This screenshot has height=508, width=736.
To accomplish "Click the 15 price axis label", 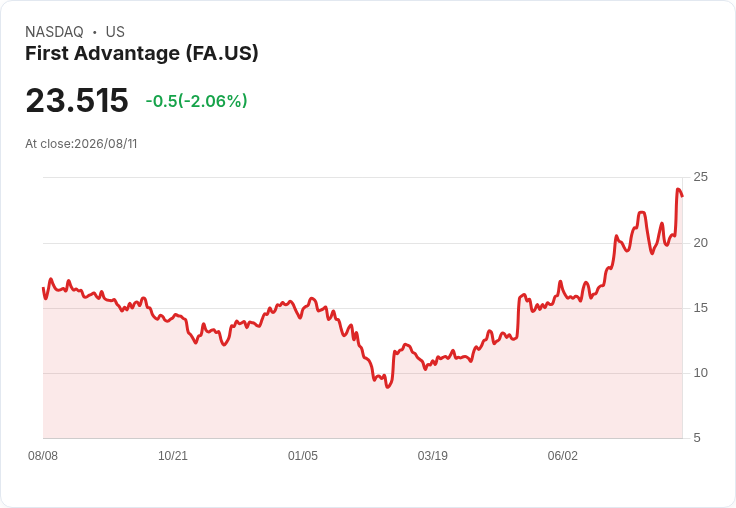I will pos(700,308).
